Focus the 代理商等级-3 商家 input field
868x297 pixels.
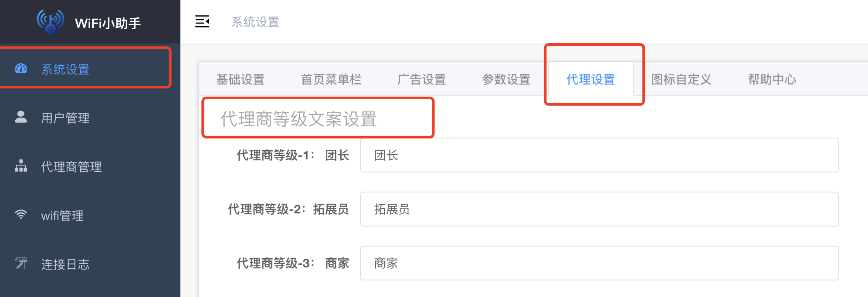600,263
